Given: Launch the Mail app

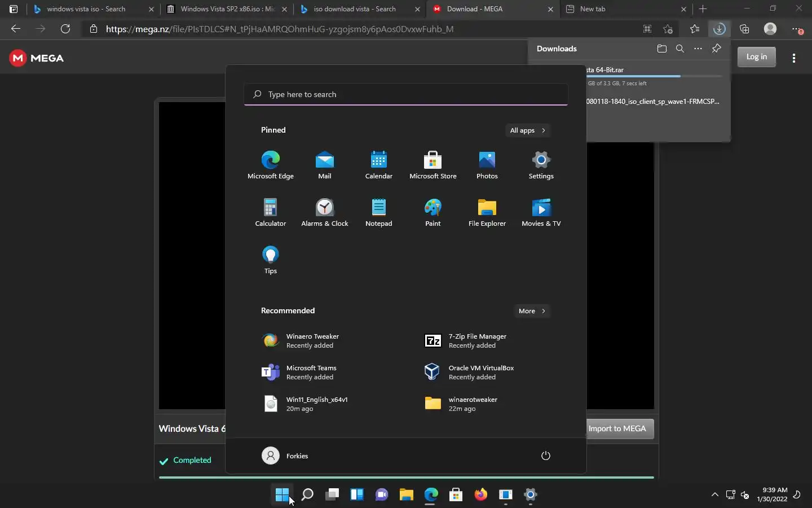Looking at the screenshot, I should tap(325, 165).
